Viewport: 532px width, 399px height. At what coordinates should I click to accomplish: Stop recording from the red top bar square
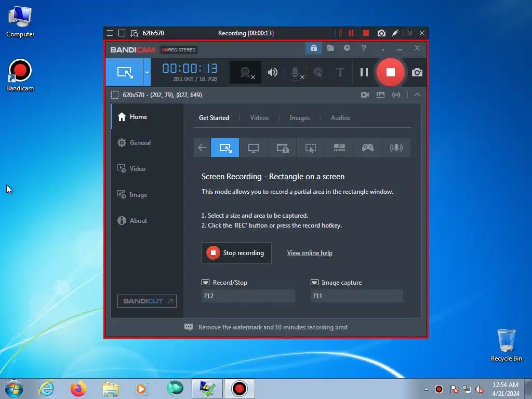pos(366,33)
